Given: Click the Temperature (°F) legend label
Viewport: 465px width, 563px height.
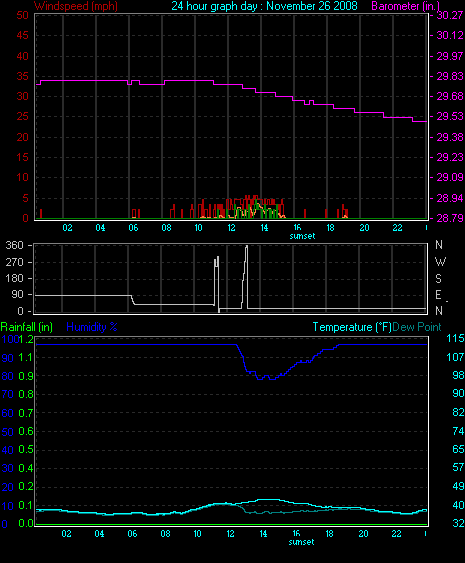Looking at the screenshot, I should point(352,327).
